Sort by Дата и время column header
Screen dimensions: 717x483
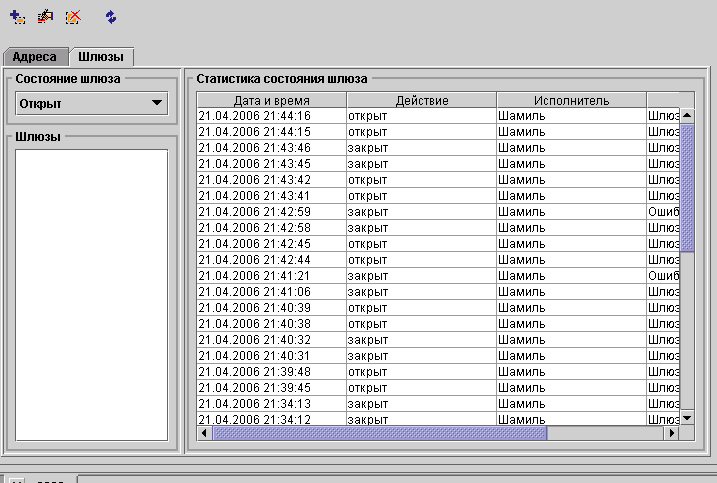pos(271,100)
